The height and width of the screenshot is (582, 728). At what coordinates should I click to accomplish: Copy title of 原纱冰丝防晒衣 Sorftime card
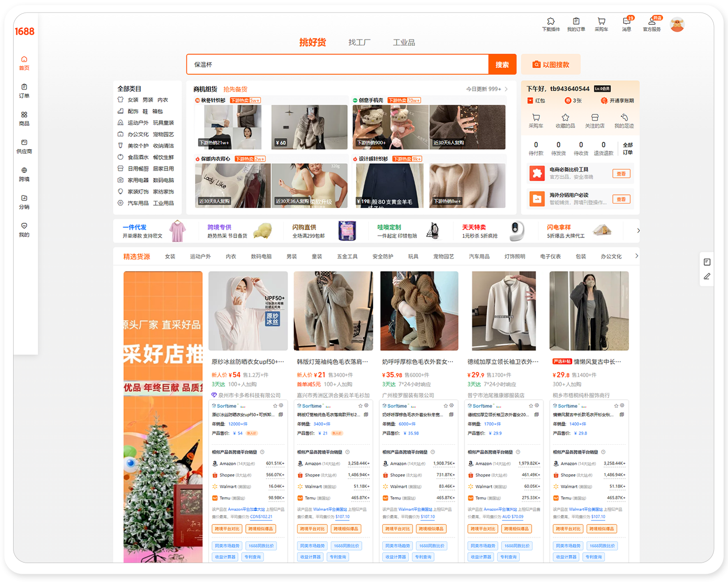pyautogui.click(x=281, y=415)
